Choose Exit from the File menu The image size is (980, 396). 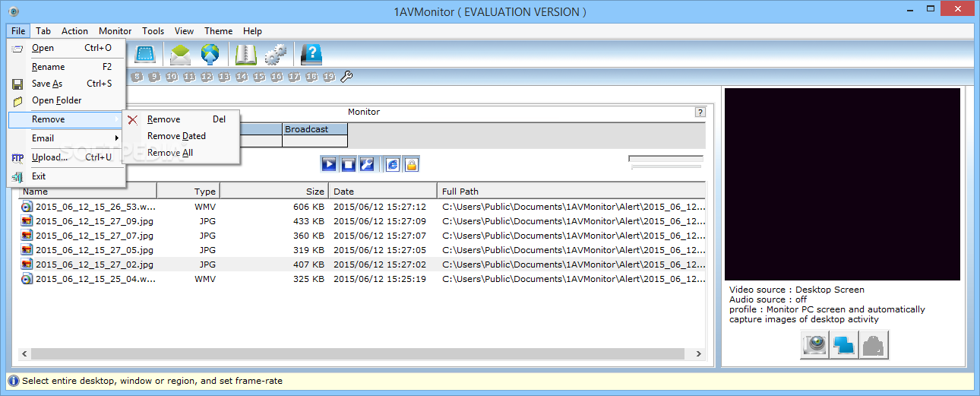click(66, 176)
